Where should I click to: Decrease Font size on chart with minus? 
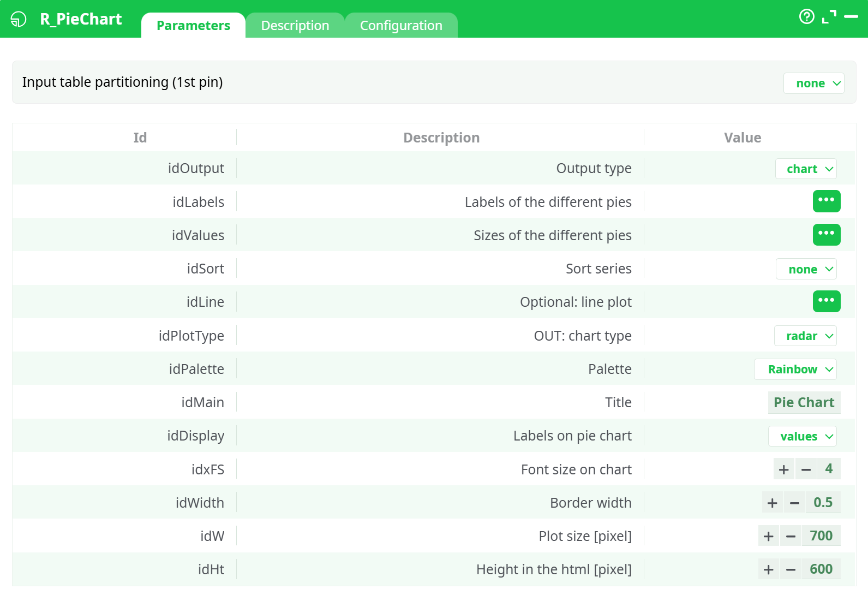(x=806, y=469)
